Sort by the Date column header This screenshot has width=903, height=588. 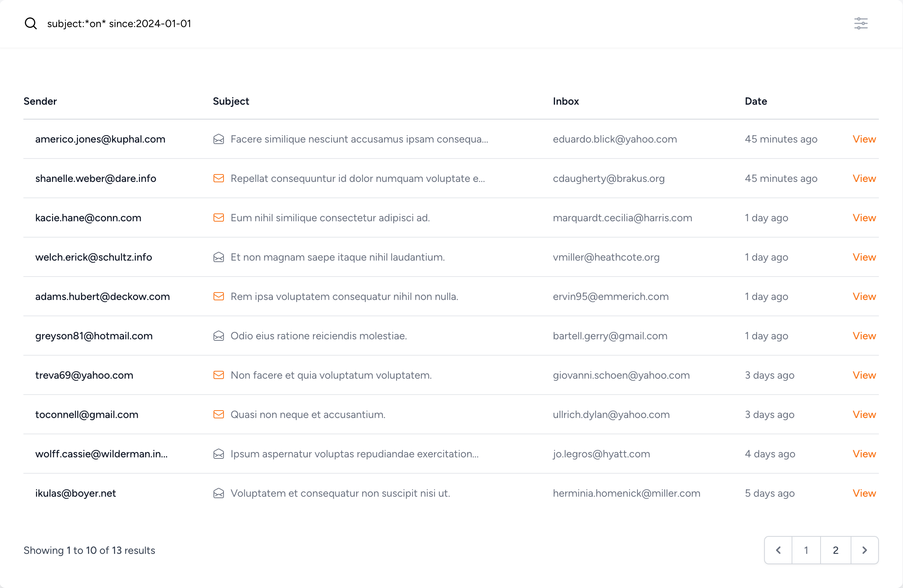pyautogui.click(x=755, y=101)
